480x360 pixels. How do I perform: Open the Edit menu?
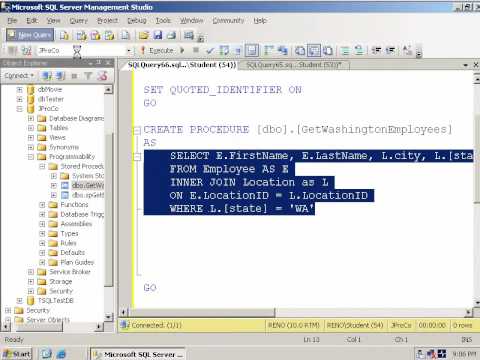point(32,21)
